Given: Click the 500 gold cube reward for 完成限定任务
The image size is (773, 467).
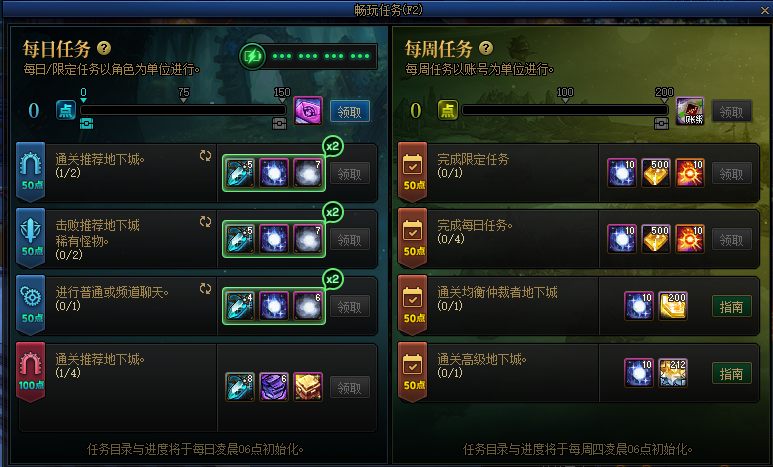Looking at the screenshot, I should coord(656,173).
